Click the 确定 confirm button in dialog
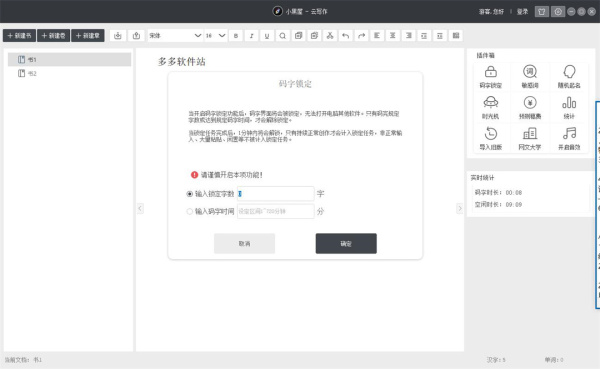Image resolution: width=600 pixels, height=369 pixels. point(346,243)
